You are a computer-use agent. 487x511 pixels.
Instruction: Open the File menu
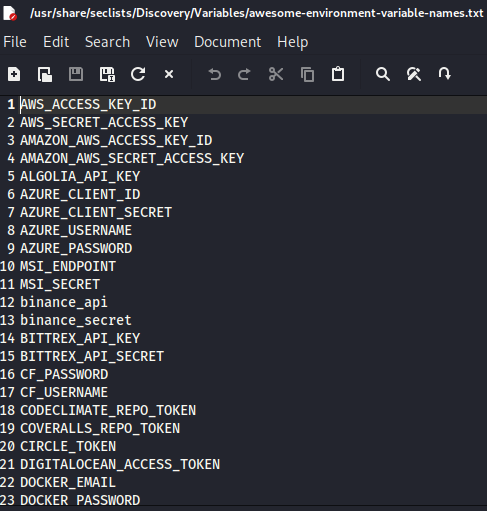point(15,42)
